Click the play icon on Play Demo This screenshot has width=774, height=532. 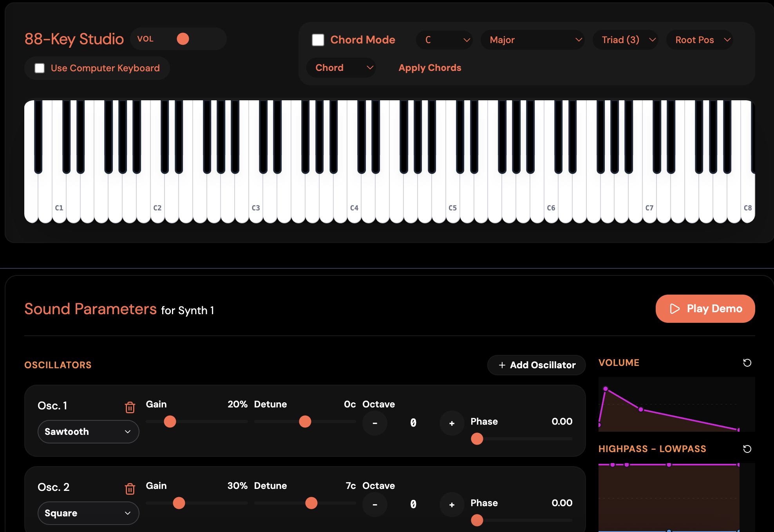(x=675, y=309)
